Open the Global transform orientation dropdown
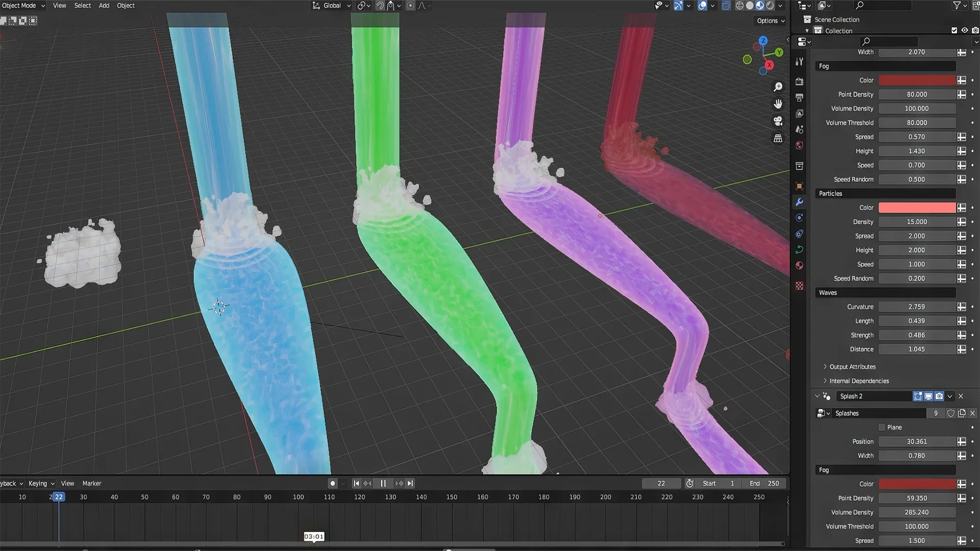Screen dimensions: 980x551 (331, 6)
